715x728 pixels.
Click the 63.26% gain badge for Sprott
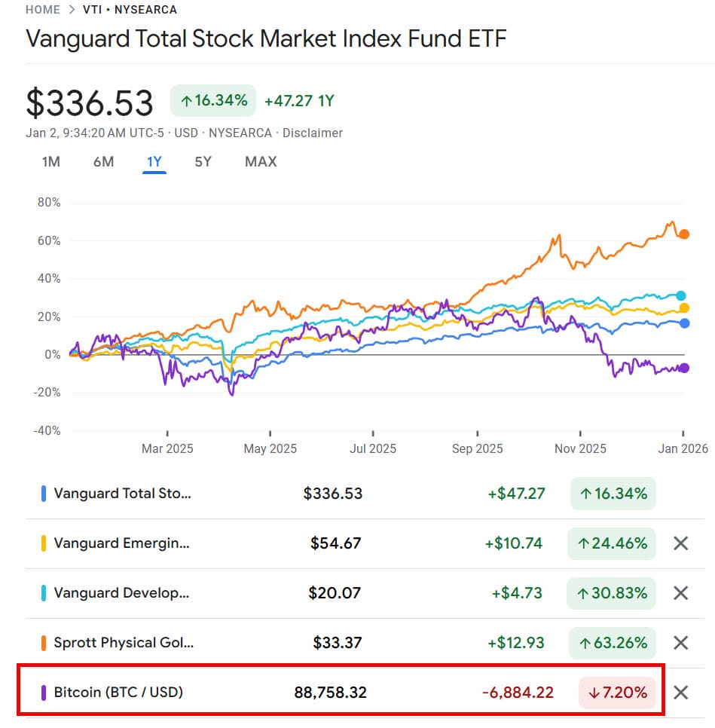click(612, 643)
